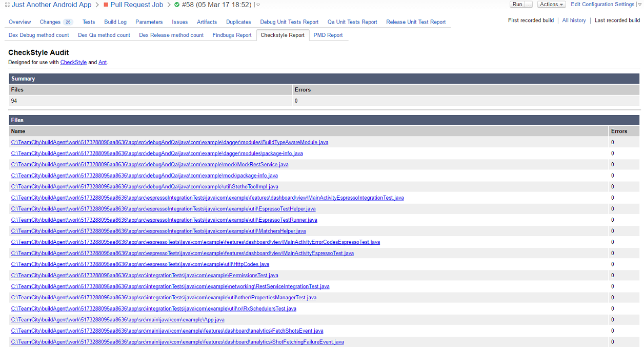Click the 'Last recorded build' text
This screenshot has width=644, height=347.
pyautogui.click(x=617, y=21)
